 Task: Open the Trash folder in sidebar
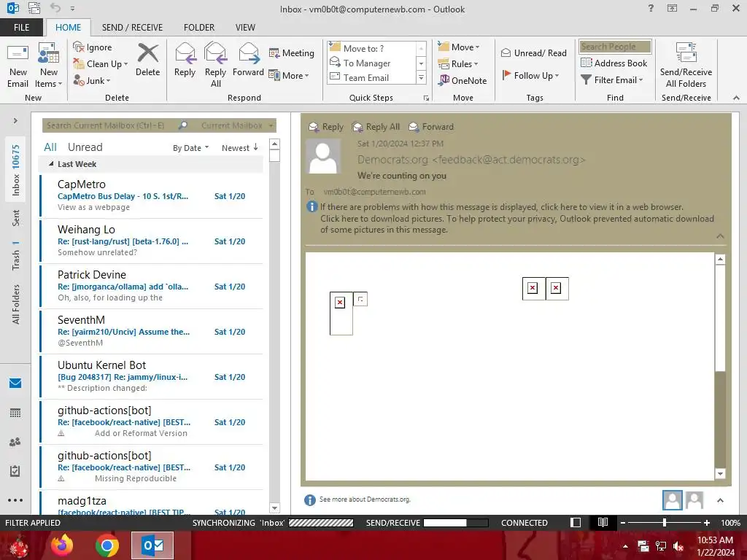[16, 255]
